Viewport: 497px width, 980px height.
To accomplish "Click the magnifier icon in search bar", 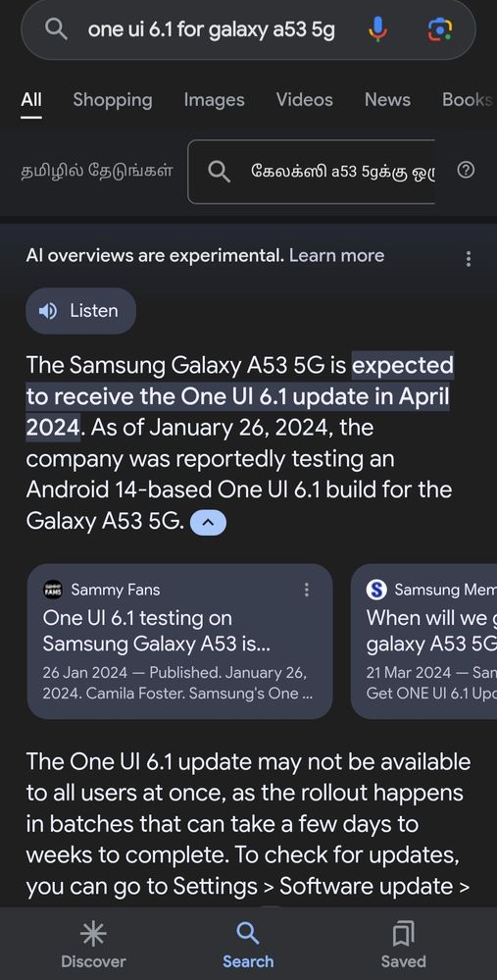I will point(57,29).
